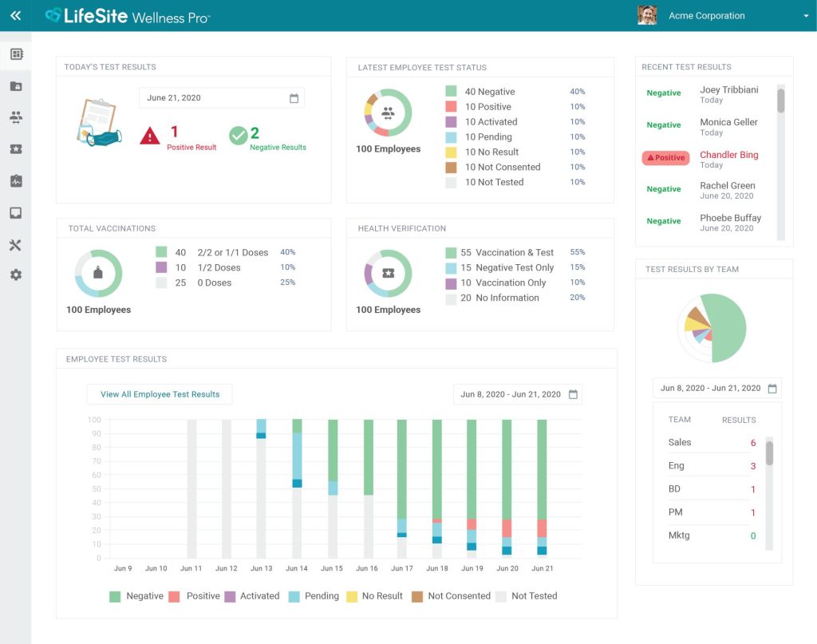Screen dimensions: 817x644
Task: Open the locked folder sidebar icon
Action: click(x=16, y=86)
